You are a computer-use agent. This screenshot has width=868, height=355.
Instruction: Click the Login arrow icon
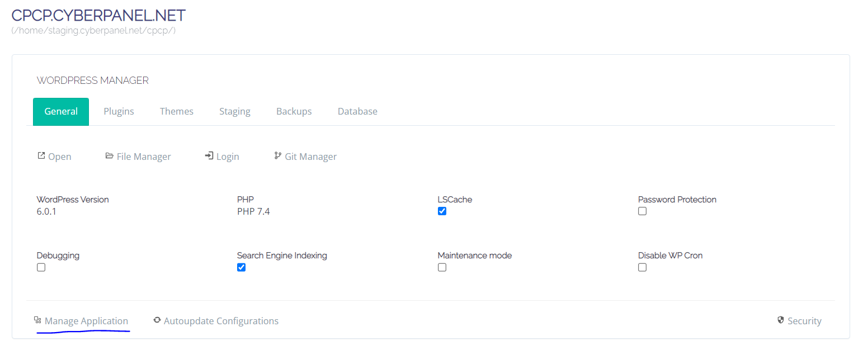point(209,156)
